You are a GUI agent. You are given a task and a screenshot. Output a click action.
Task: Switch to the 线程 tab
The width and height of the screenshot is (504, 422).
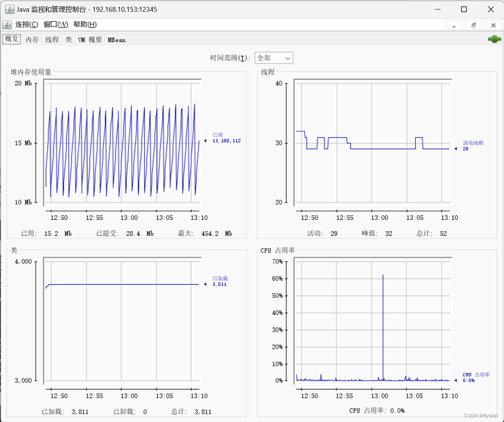tap(52, 39)
